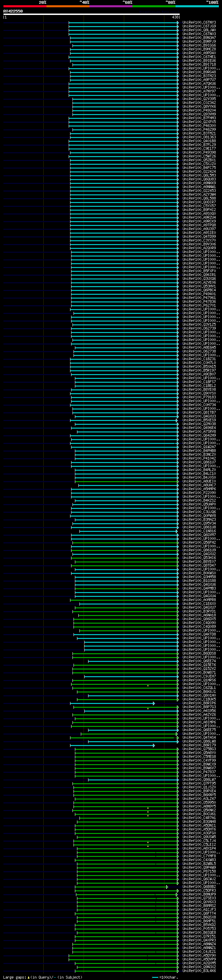This screenshot has height=980, width=222.
Task: Open hit UniRef100_Q8LJW0
Action: tap(199, 30)
